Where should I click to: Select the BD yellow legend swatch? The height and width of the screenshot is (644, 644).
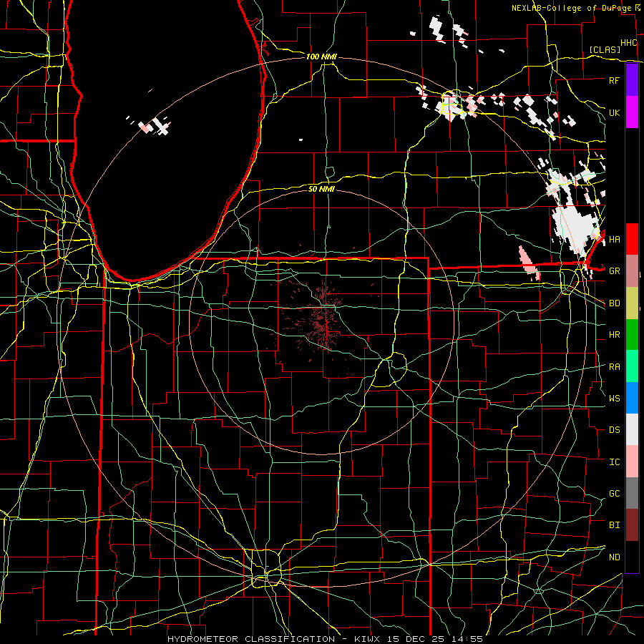(x=632, y=303)
